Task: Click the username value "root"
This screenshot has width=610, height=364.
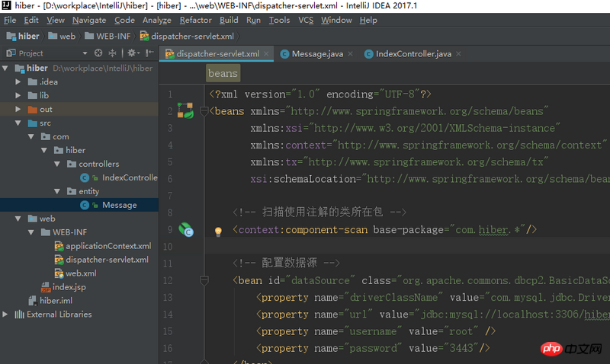Action: [x=461, y=331]
